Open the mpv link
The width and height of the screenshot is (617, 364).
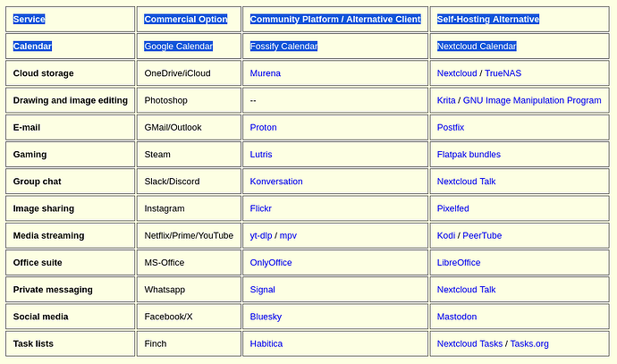(288, 236)
